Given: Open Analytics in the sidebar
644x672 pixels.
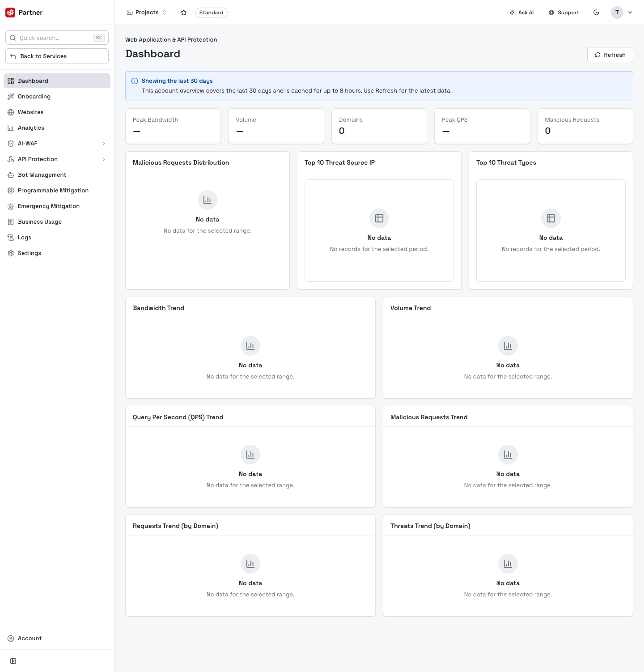Looking at the screenshot, I should (57, 128).
